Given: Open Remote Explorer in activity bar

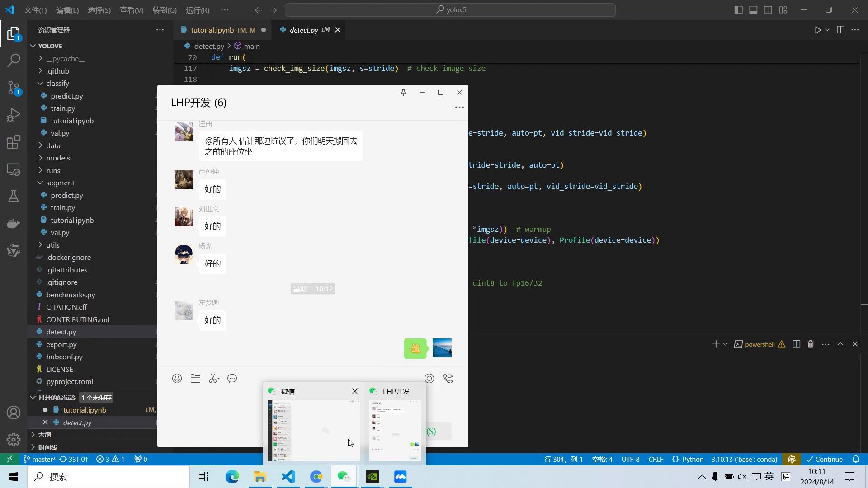Looking at the screenshot, I should pyautogui.click(x=14, y=169).
